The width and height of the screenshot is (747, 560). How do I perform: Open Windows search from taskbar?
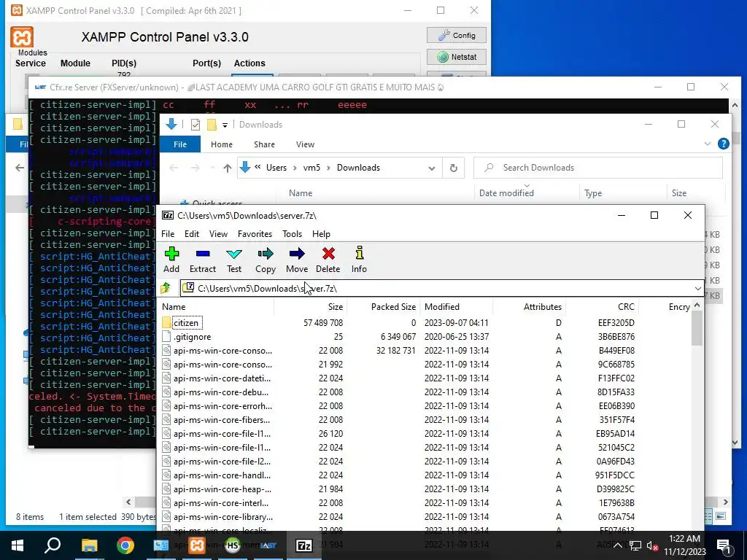(53, 545)
